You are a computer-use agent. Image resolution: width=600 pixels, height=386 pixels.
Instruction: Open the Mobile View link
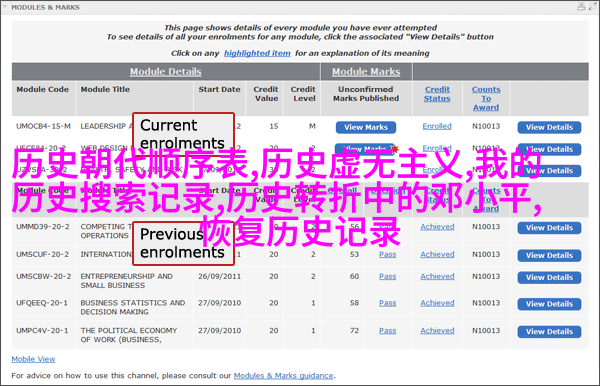[33, 359]
